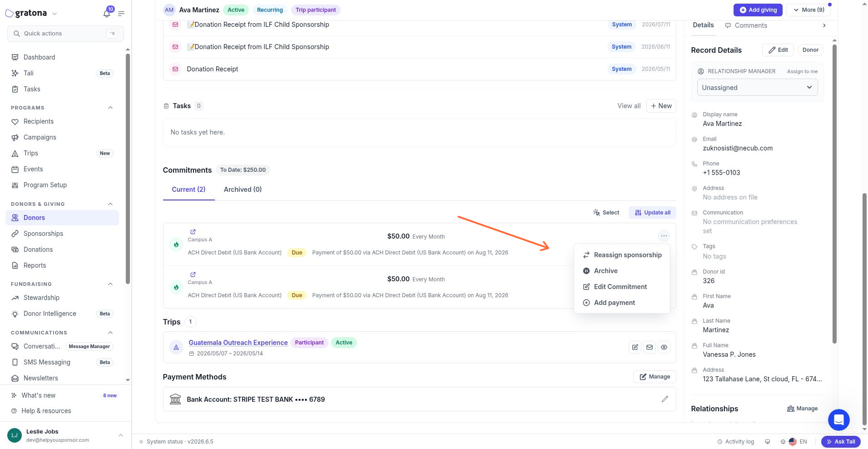Screen dimensions: 868x449
Task: Edit bank account pencil icon
Action: [665, 399]
